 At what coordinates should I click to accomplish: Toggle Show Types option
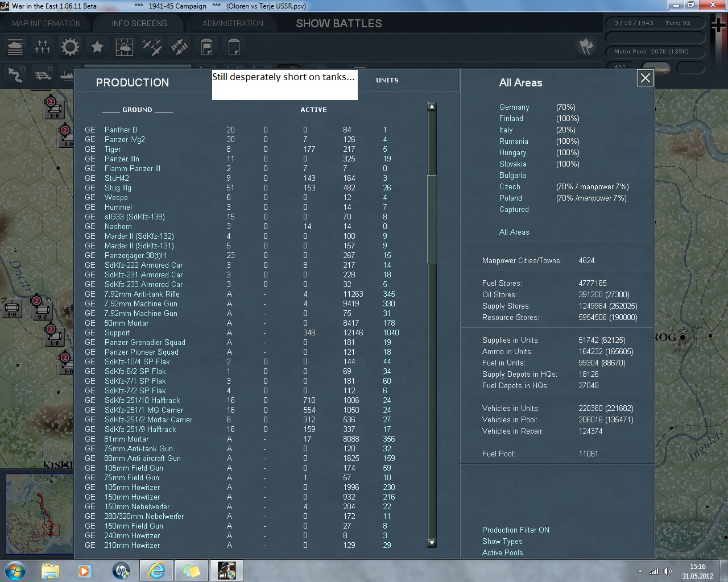502,541
